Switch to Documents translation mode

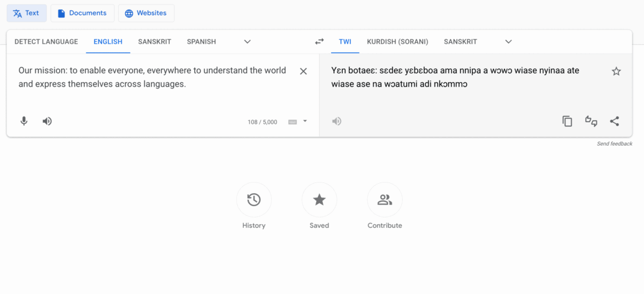[x=83, y=13]
